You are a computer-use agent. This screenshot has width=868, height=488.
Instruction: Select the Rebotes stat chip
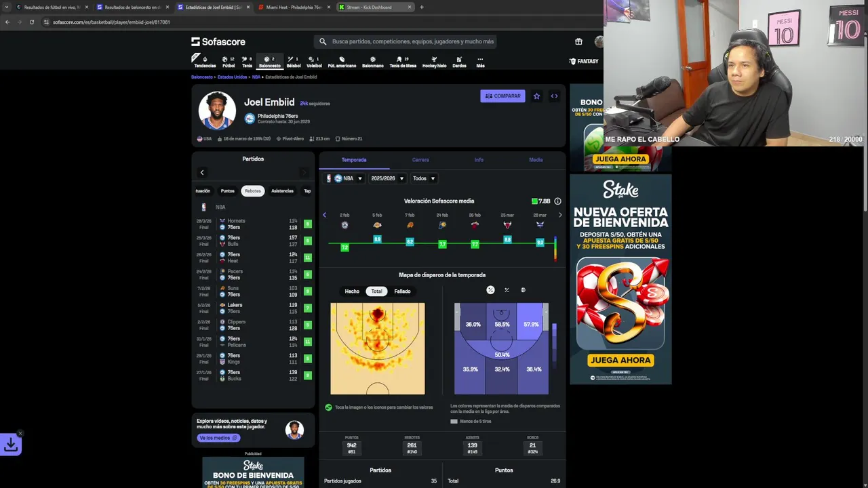click(253, 191)
